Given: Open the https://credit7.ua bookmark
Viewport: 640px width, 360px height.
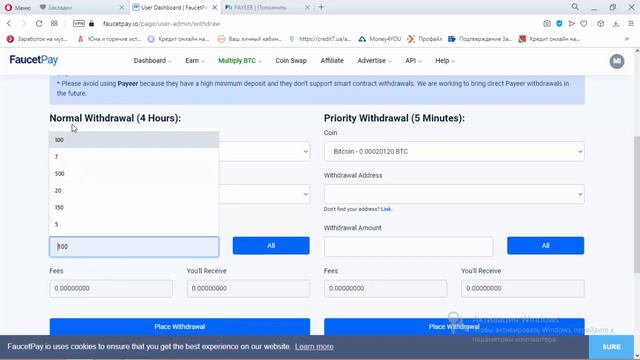Looking at the screenshot, I should [x=320, y=39].
